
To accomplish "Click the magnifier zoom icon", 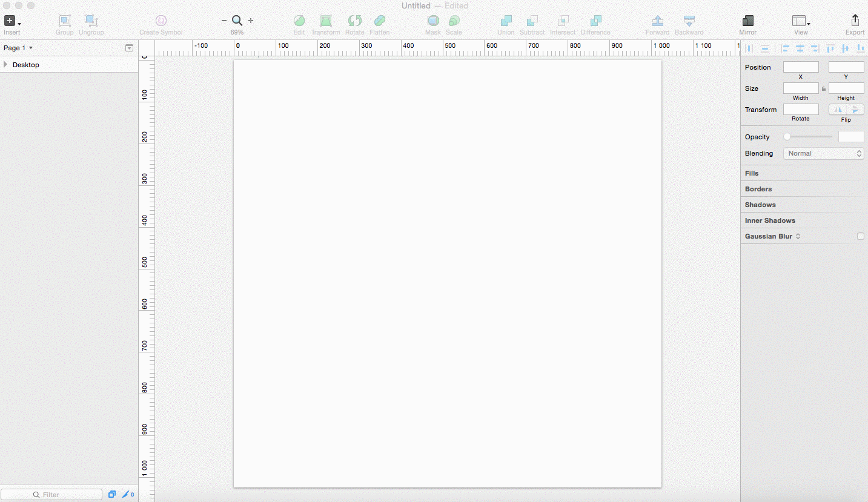I will tap(237, 21).
